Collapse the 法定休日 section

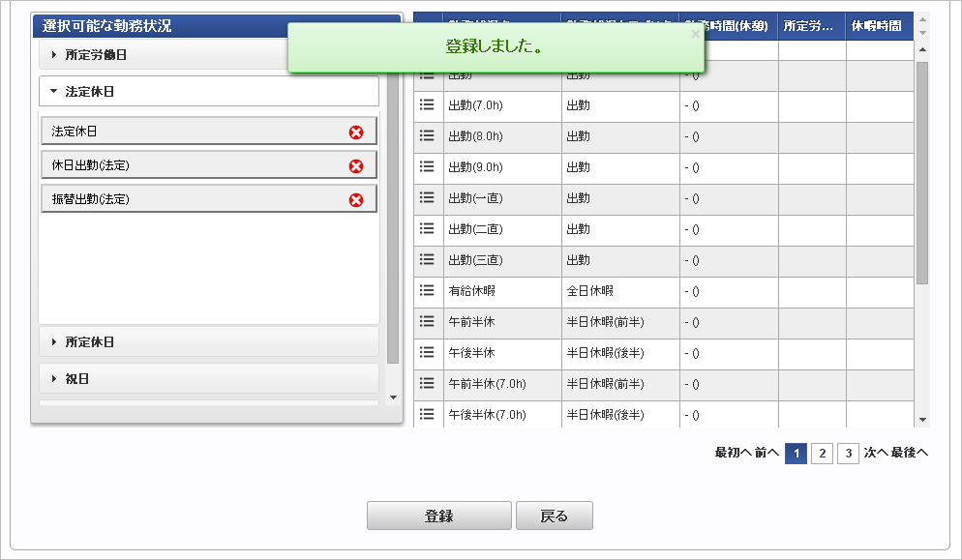[x=209, y=91]
